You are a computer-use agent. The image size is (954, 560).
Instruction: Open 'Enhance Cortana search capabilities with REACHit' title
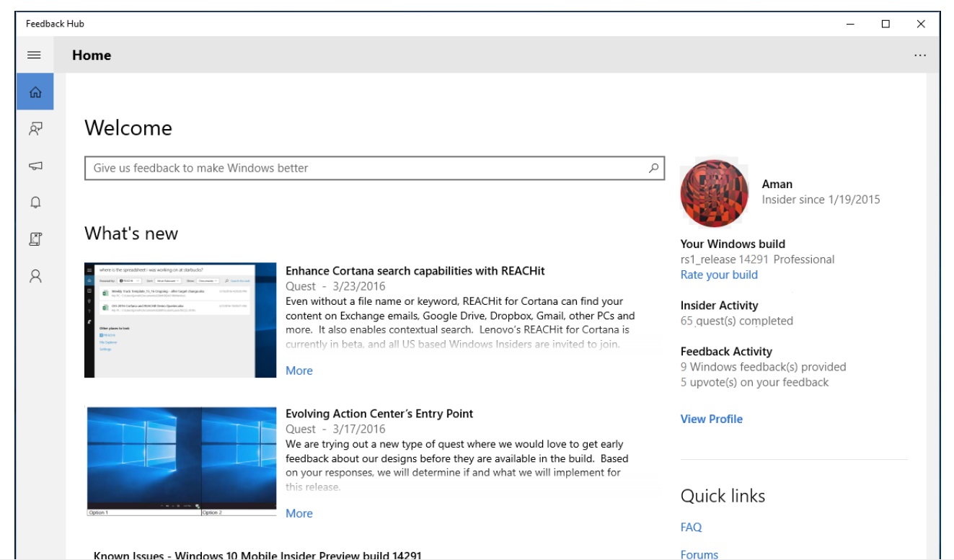coord(415,271)
